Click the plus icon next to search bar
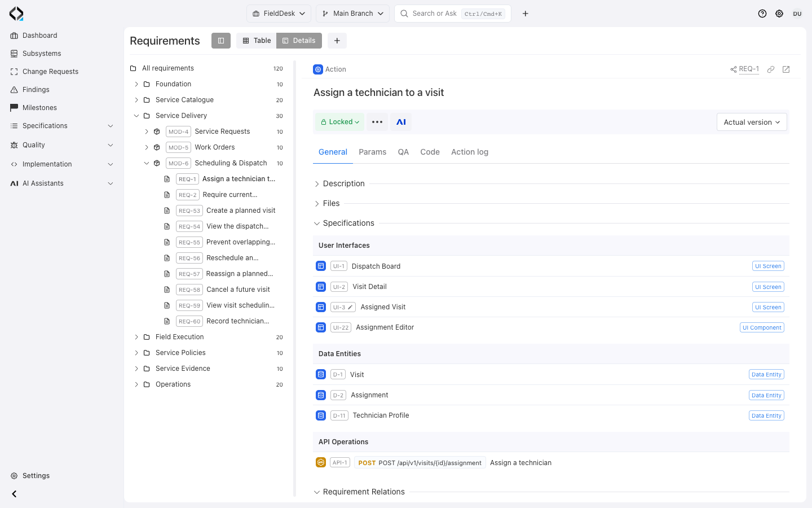The image size is (812, 508). pyautogui.click(x=525, y=14)
